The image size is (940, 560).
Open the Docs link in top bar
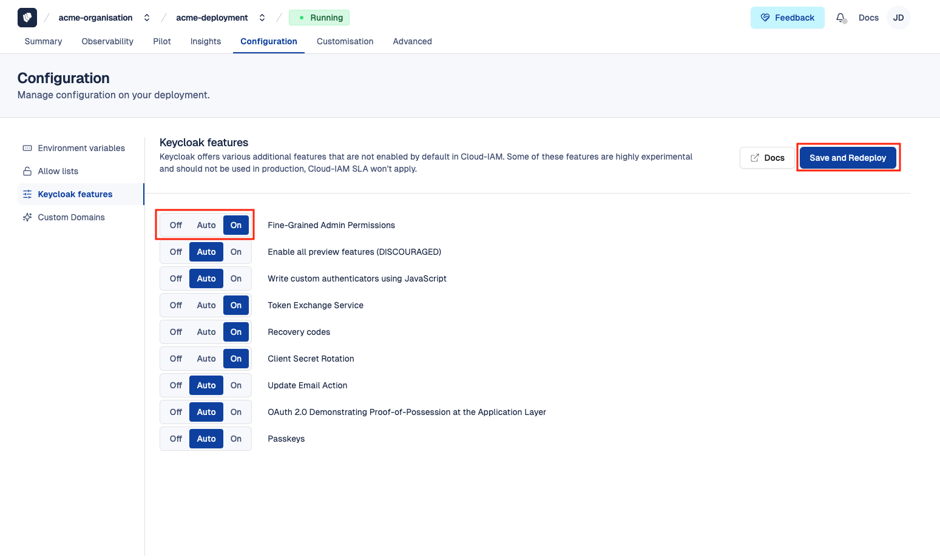(x=868, y=18)
